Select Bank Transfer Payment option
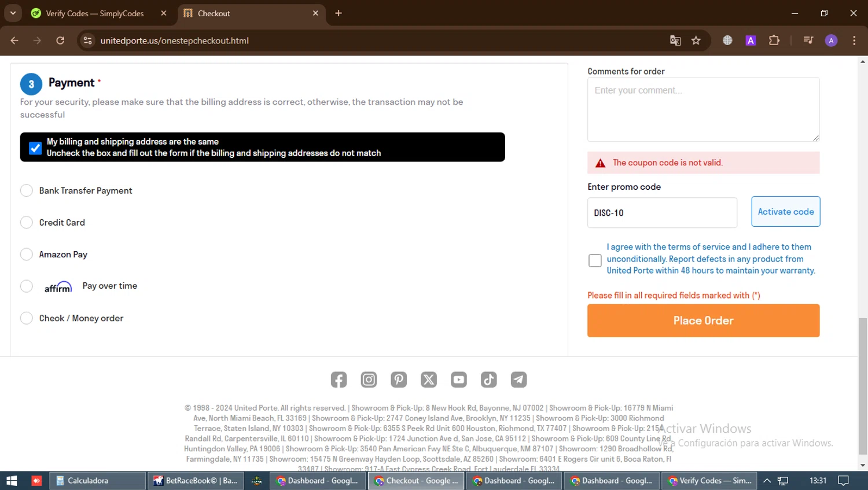The image size is (868, 490). coord(27,191)
